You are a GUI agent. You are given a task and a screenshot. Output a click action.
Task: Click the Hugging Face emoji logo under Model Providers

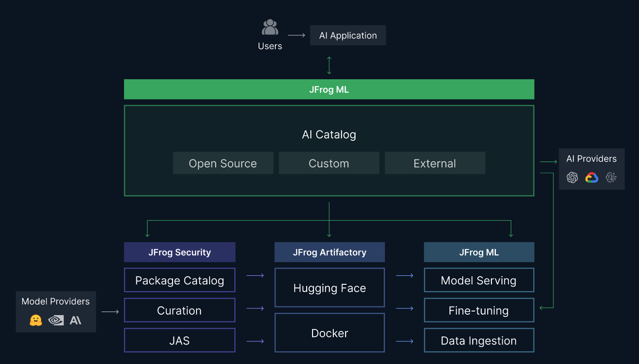pyautogui.click(x=36, y=321)
